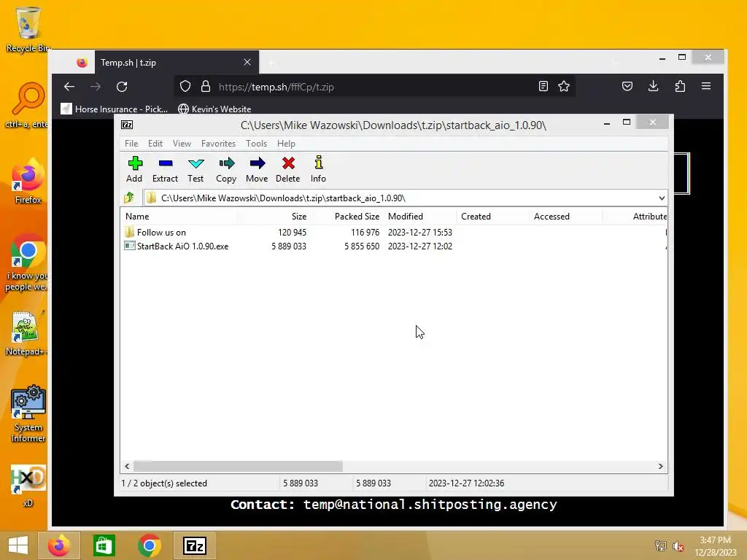Click the '1 / 2 object(s) selected' status text
The image size is (747, 560).
tap(164, 483)
